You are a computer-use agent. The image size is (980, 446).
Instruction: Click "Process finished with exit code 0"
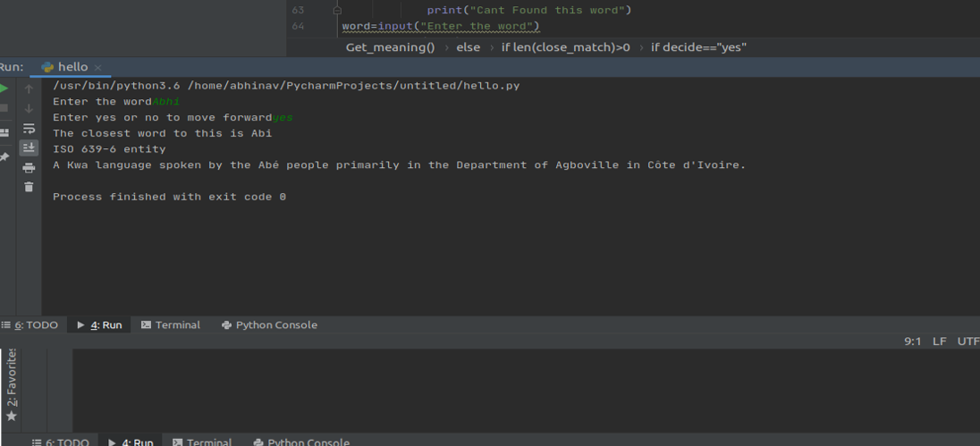pyautogui.click(x=169, y=197)
